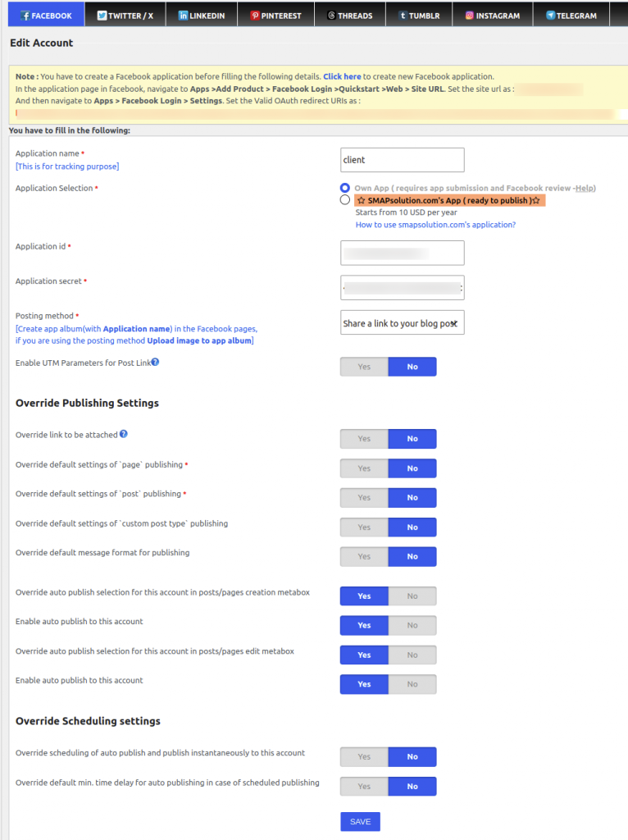Click the Telegram paper plane icon
The image size is (628, 840).
point(550,16)
